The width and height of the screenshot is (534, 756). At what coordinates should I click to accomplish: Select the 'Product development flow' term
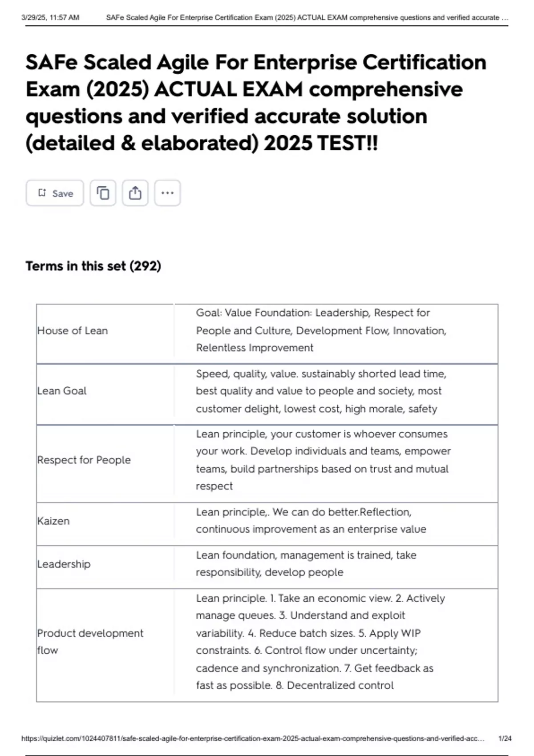(x=89, y=642)
